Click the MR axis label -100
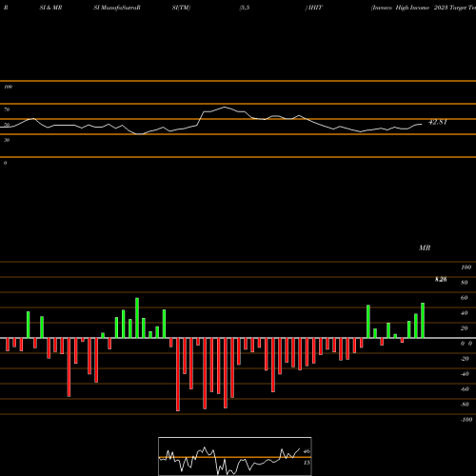The width and height of the screenshot is (476, 476). [x=466, y=420]
